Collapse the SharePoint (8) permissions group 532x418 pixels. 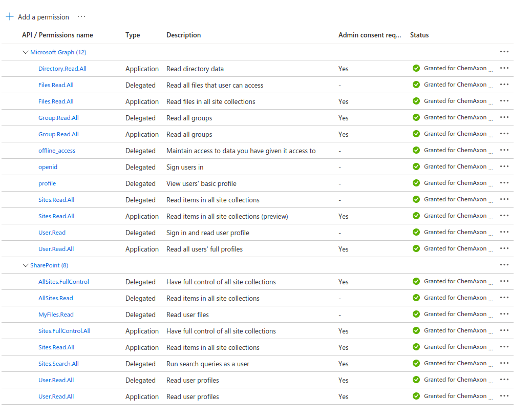click(26, 265)
